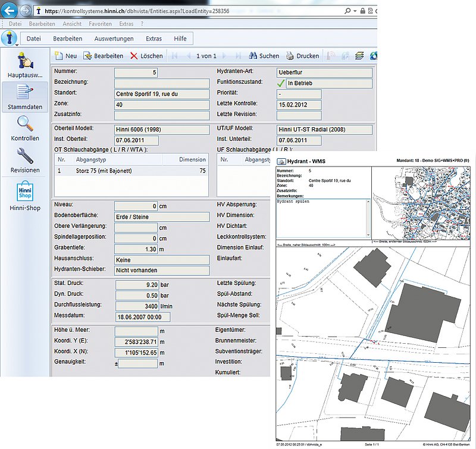Click the Stat. Druck field 9.20
Viewport: 476px width, 449px height.
pyautogui.click(x=137, y=285)
